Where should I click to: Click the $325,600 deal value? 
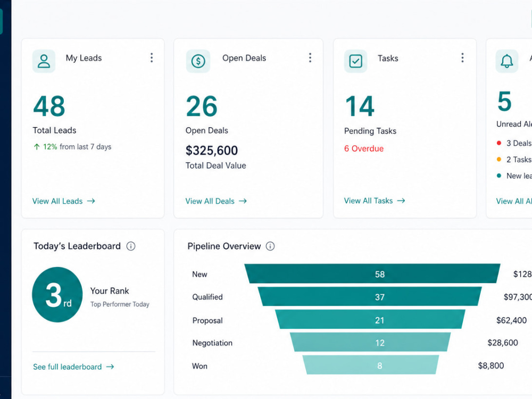(212, 151)
